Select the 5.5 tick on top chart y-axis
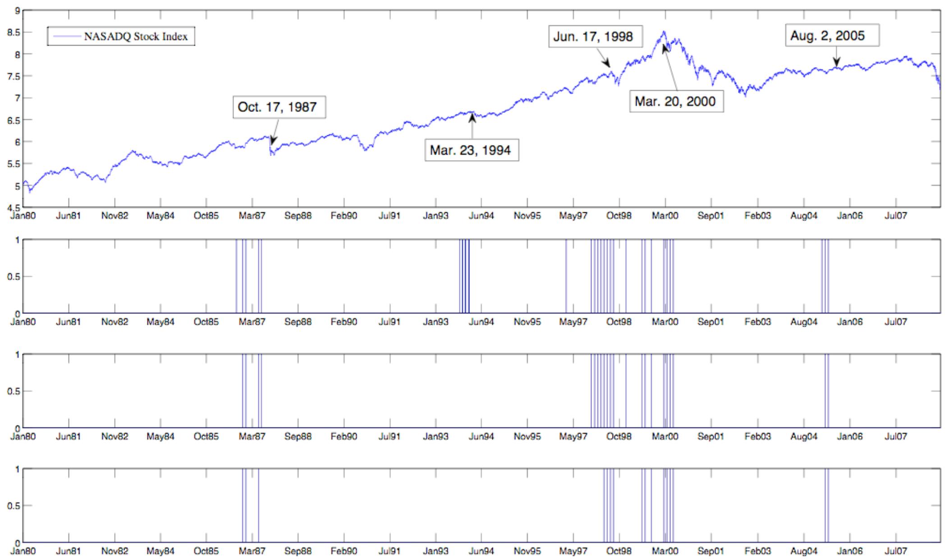 pos(13,164)
